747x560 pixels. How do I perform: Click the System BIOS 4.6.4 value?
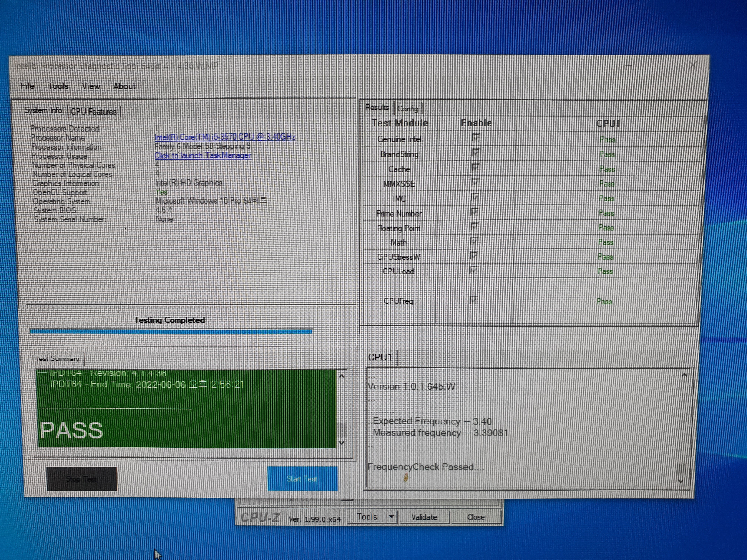(164, 210)
